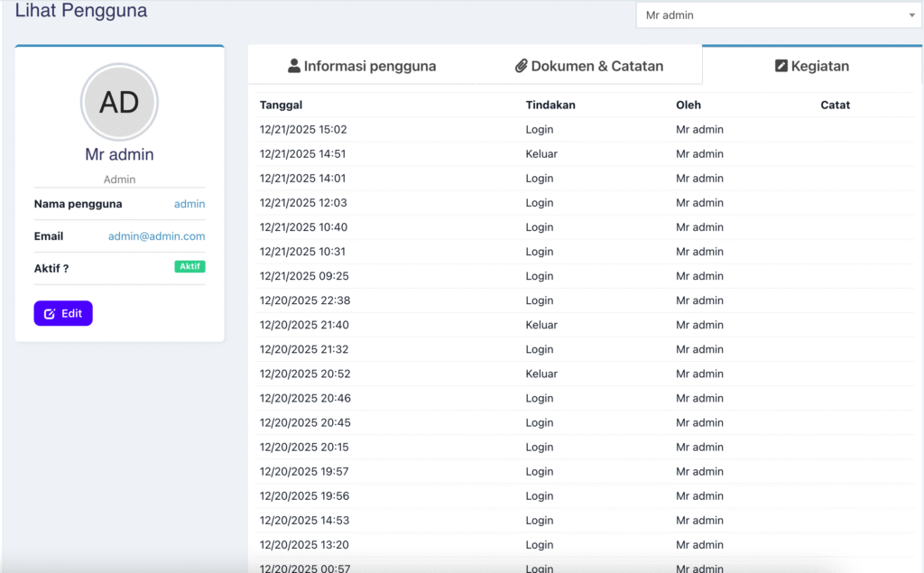
Task: Click the AD avatar circle
Action: 119,102
